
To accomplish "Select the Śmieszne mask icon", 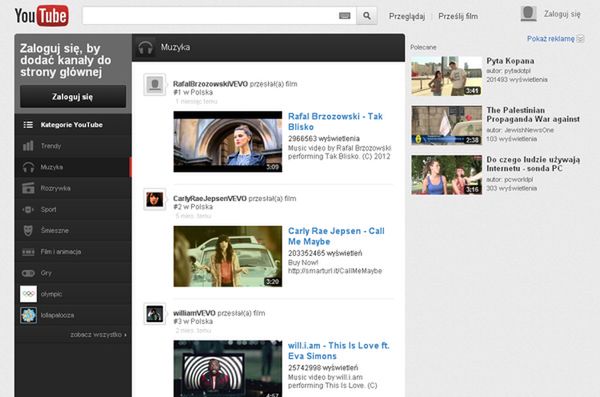I will 28,230.
